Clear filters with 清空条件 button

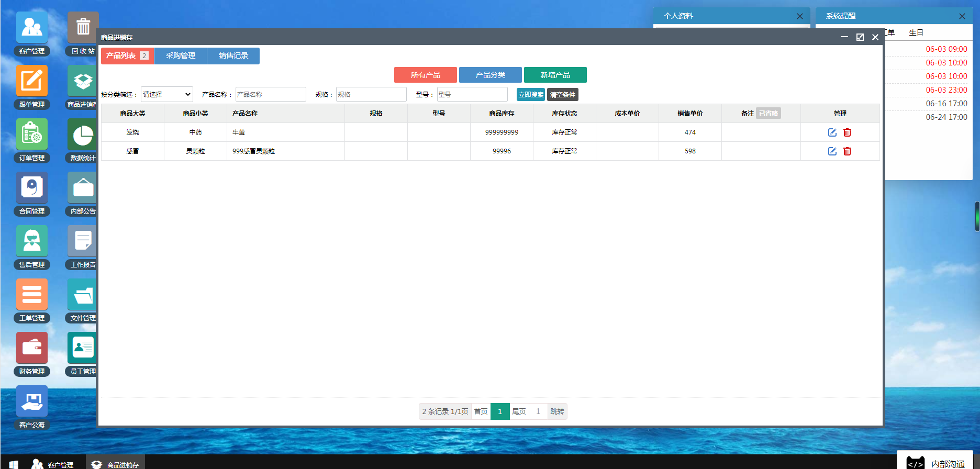coord(562,95)
